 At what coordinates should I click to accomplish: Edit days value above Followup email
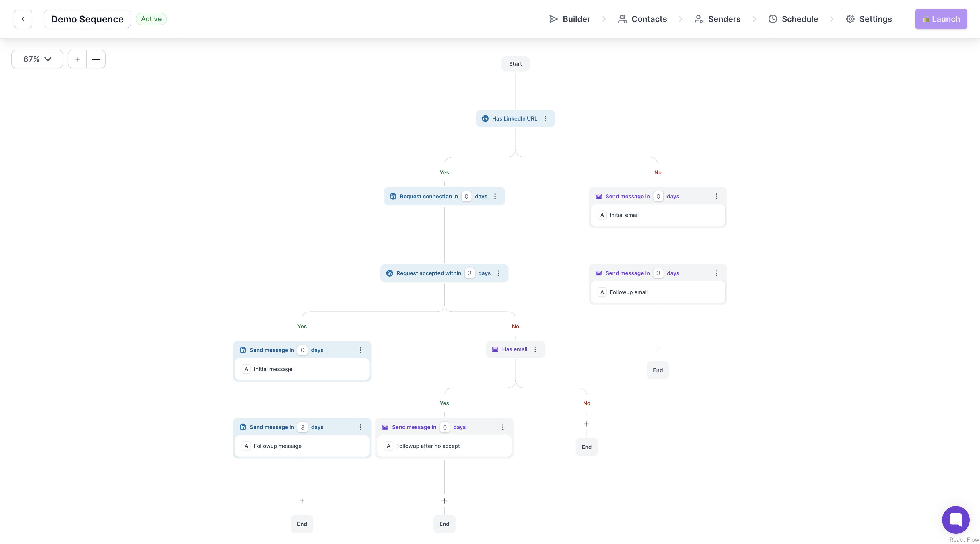click(658, 273)
